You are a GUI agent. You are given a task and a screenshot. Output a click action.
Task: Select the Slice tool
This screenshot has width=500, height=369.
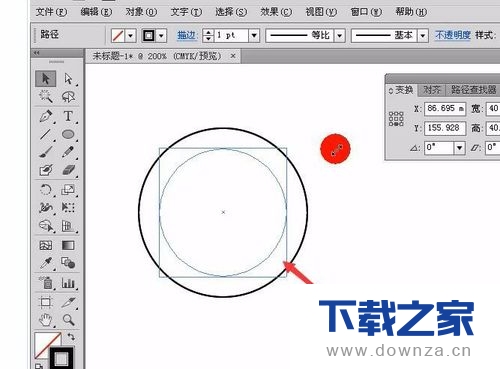coord(68,302)
